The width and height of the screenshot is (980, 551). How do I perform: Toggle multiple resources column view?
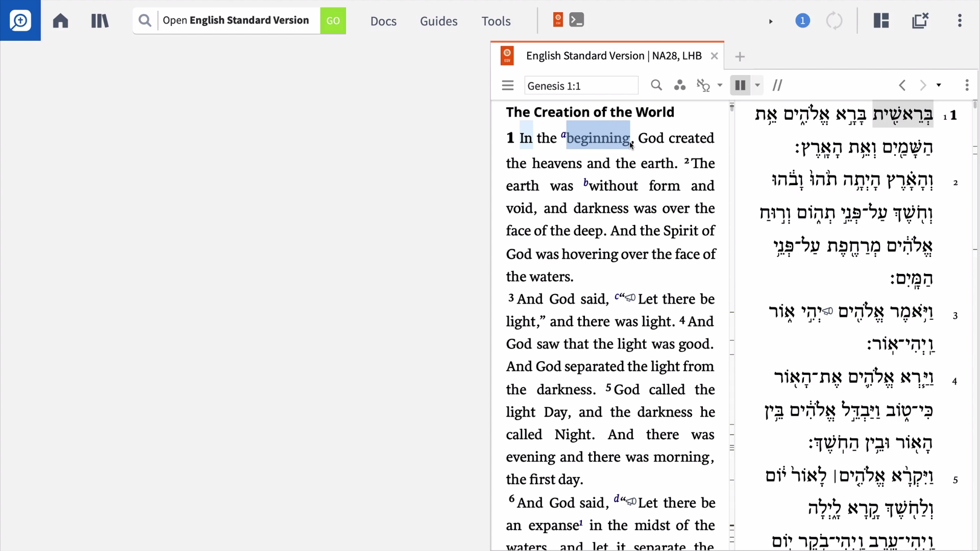tap(740, 85)
